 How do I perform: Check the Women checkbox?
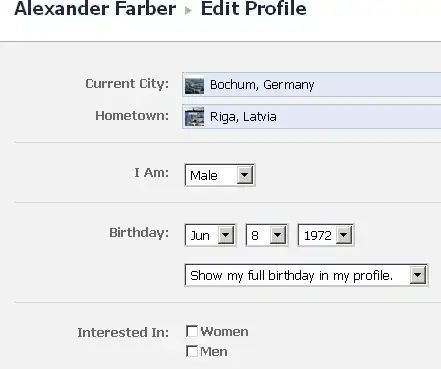192,331
